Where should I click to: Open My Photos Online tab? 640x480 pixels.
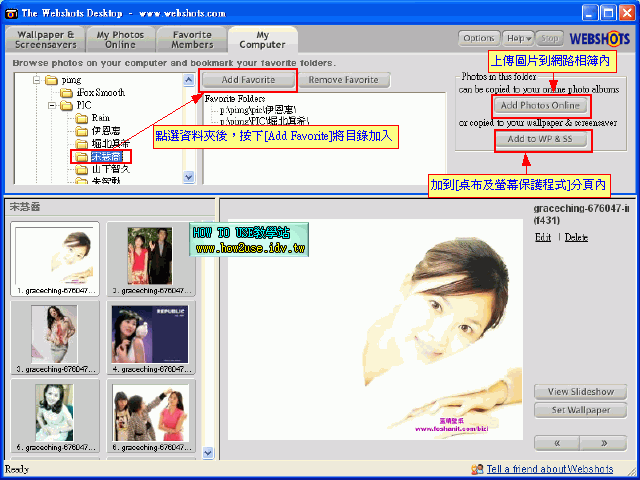(x=120, y=40)
